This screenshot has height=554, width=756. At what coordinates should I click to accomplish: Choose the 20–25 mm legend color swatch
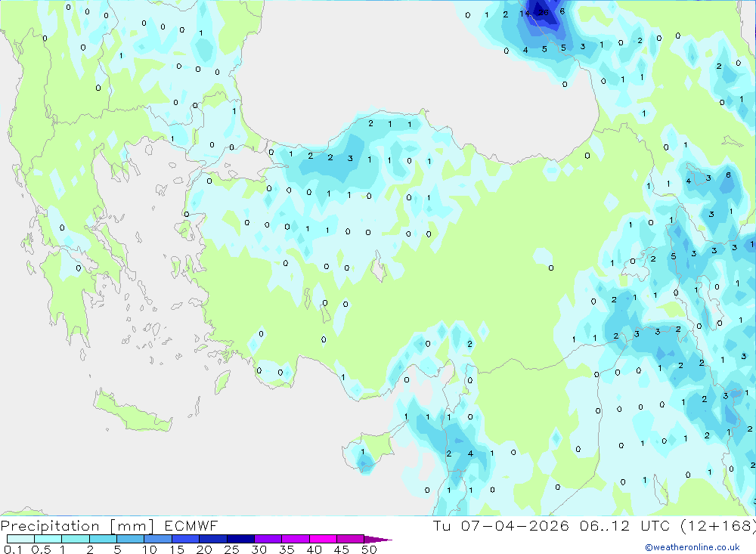pyautogui.click(x=212, y=539)
